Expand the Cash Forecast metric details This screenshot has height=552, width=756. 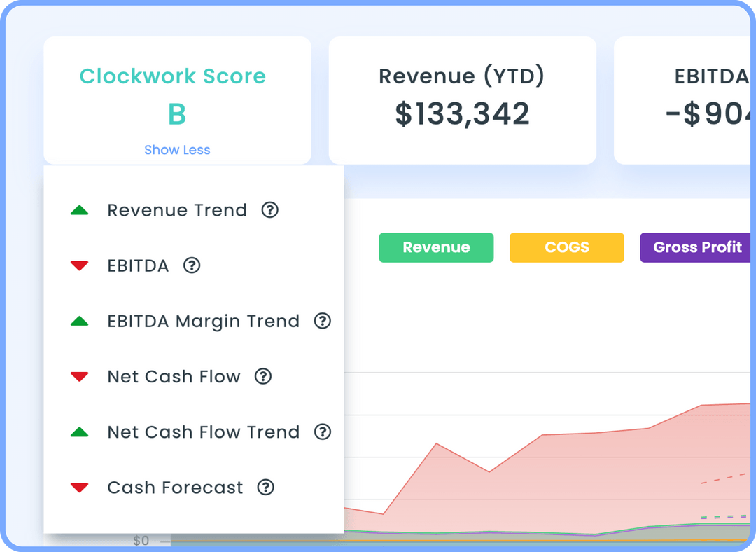[174, 487]
